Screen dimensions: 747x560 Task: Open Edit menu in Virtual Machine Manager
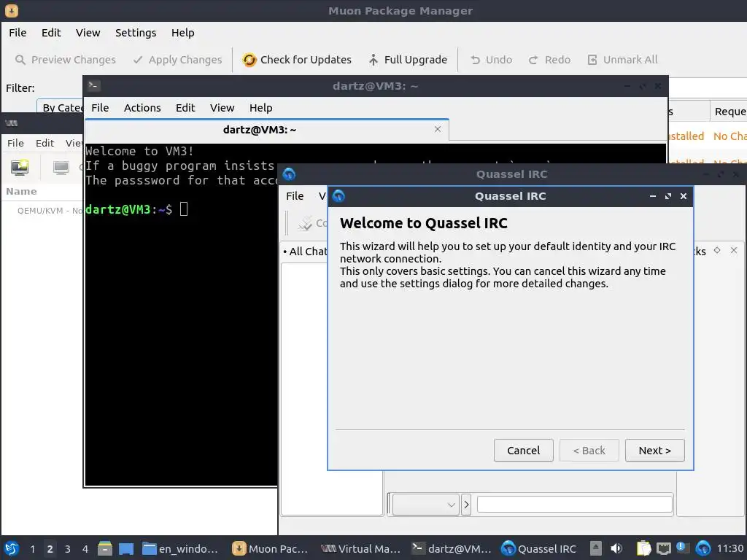point(44,144)
